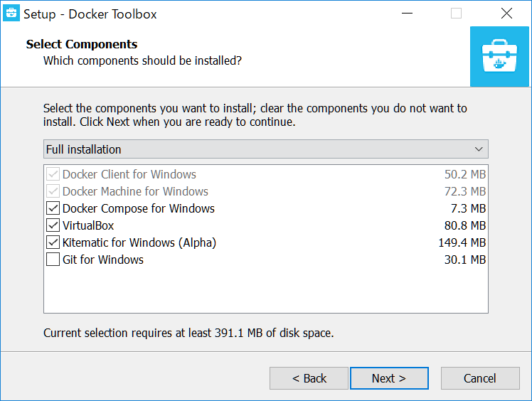Screen dimensions: 532x401
Task: Click the Docker Compose for Windows label
Action: point(139,208)
